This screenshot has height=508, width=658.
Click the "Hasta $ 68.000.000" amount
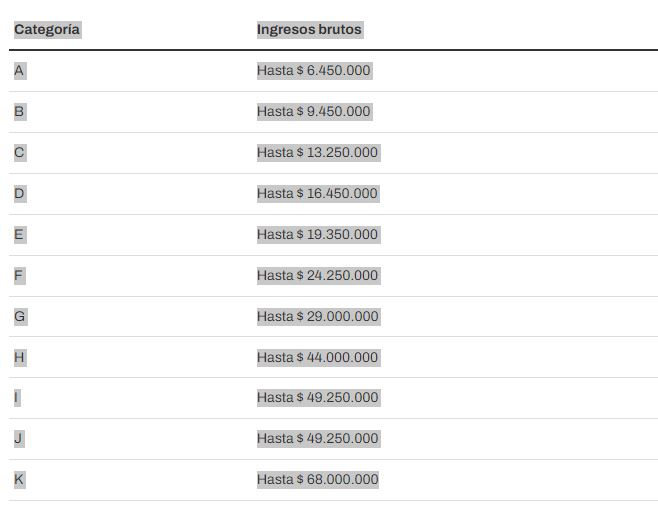pos(317,480)
